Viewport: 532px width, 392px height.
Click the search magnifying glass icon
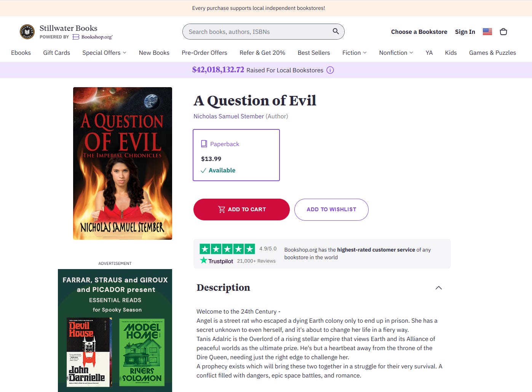pos(335,31)
